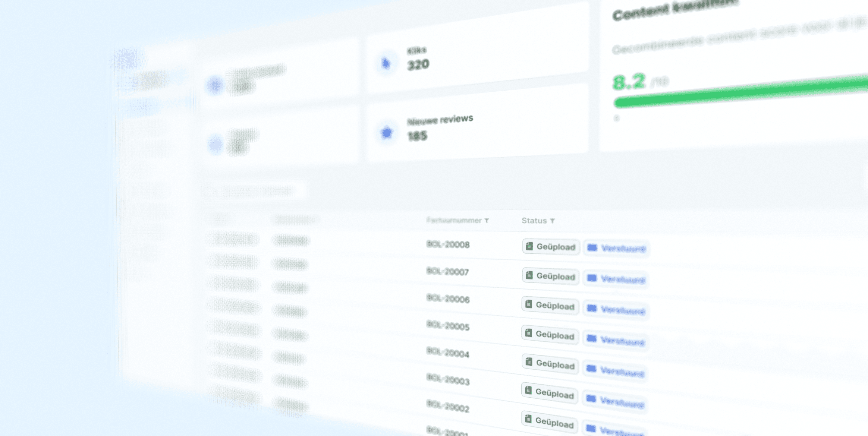Viewport: 868px width, 436px height.
Task: Select invoice number BOL-20007
Action: 447,272
